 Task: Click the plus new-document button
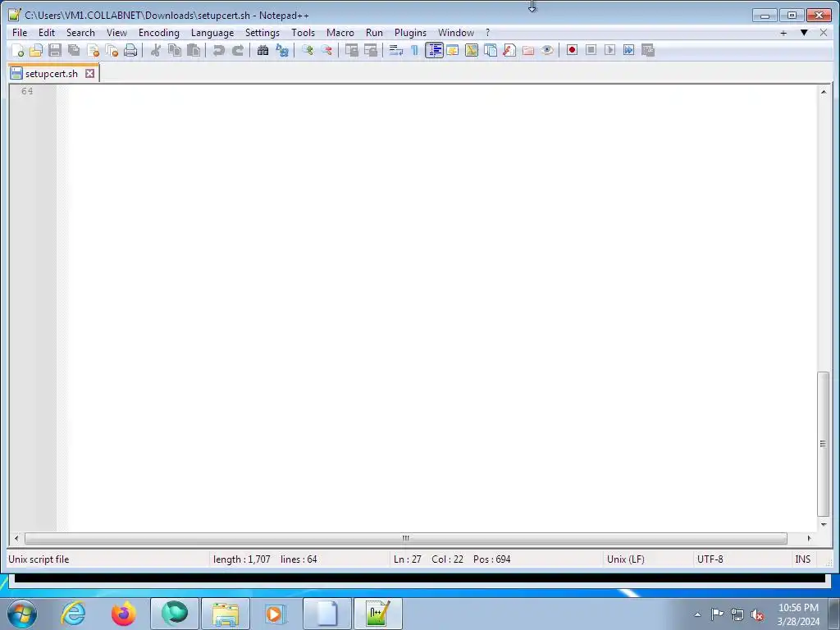[783, 33]
